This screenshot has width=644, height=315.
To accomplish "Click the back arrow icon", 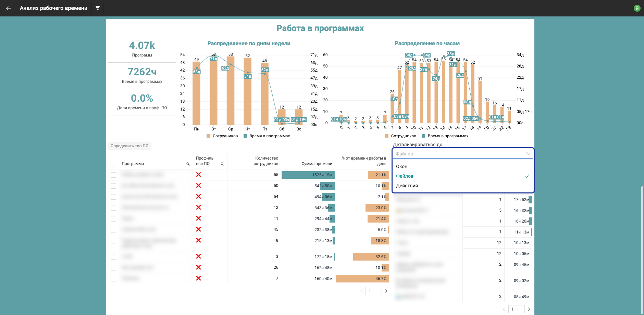I will 9,8.
